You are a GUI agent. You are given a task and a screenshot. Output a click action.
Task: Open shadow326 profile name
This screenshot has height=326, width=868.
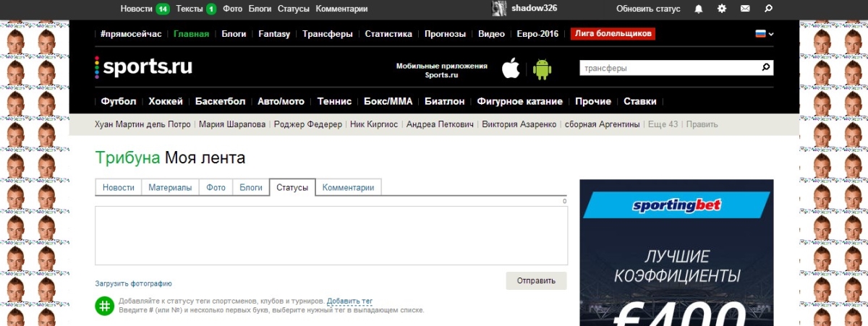(534, 7)
